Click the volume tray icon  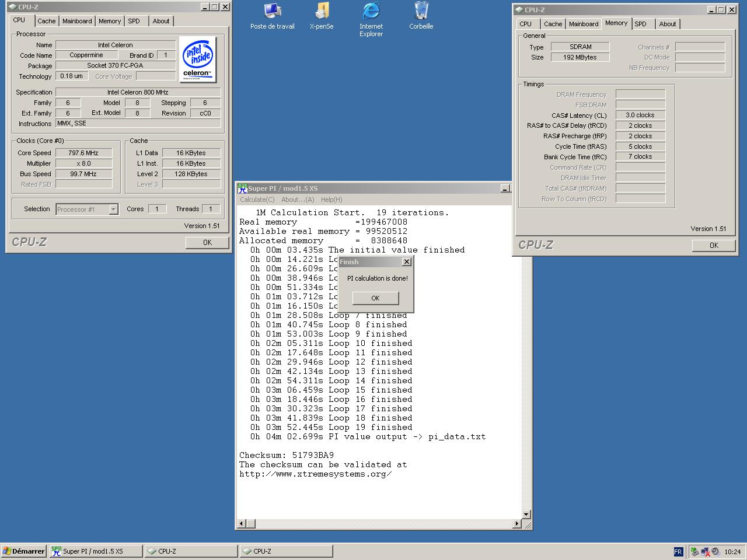point(715,551)
